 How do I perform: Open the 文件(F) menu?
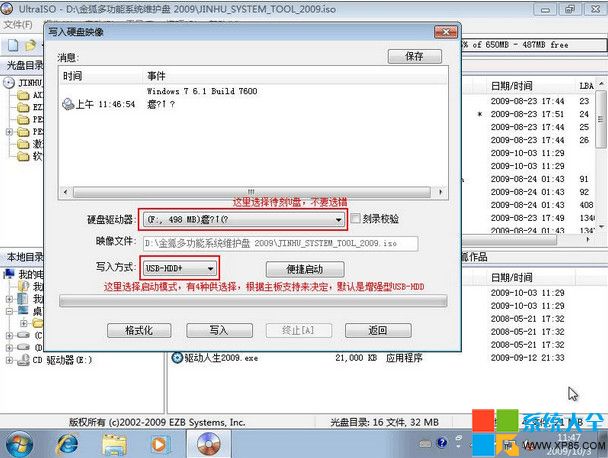coord(18,25)
